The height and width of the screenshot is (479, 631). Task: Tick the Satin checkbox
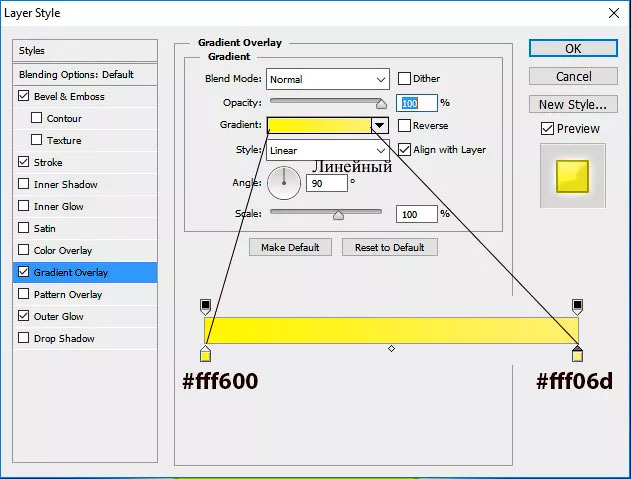[23, 228]
